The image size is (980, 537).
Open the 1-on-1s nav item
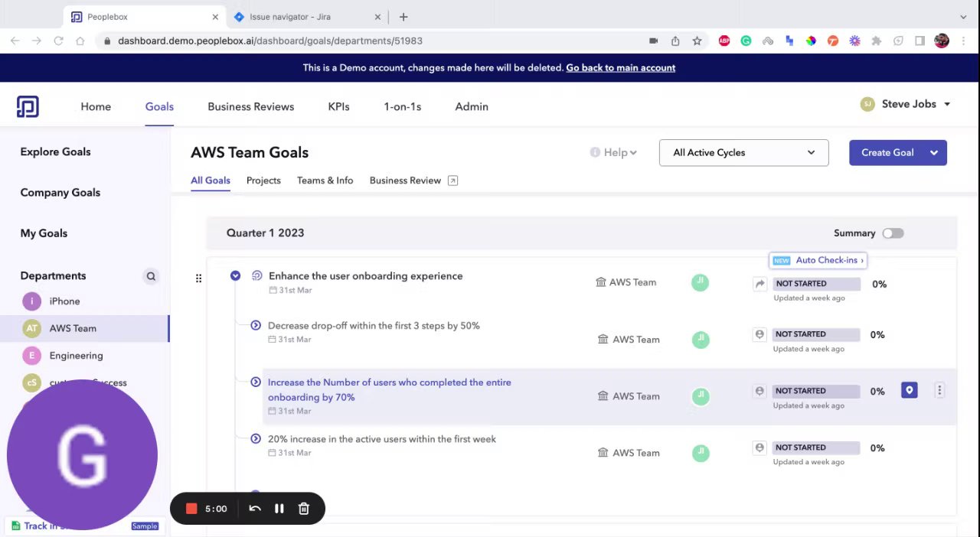click(402, 106)
